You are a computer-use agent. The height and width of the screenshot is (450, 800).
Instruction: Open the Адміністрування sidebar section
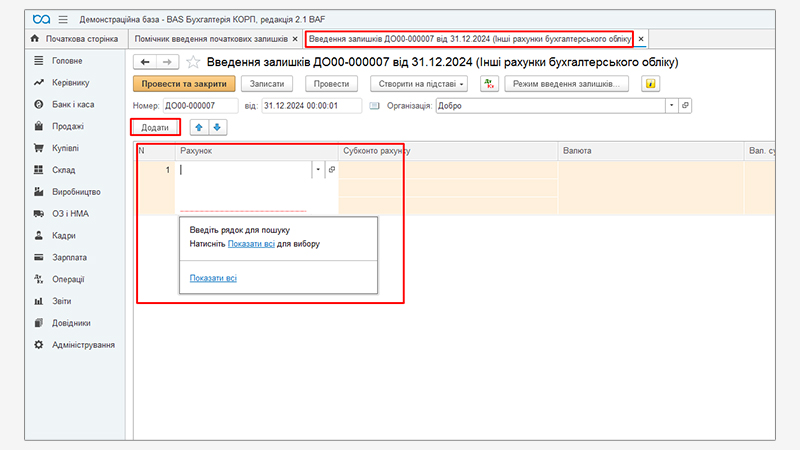coord(82,345)
